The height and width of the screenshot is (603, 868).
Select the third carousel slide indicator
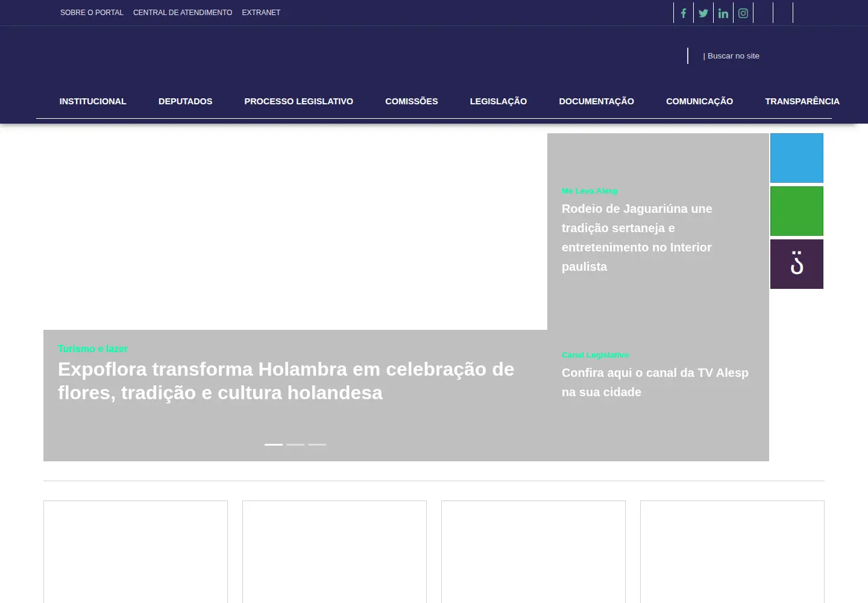click(x=317, y=444)
